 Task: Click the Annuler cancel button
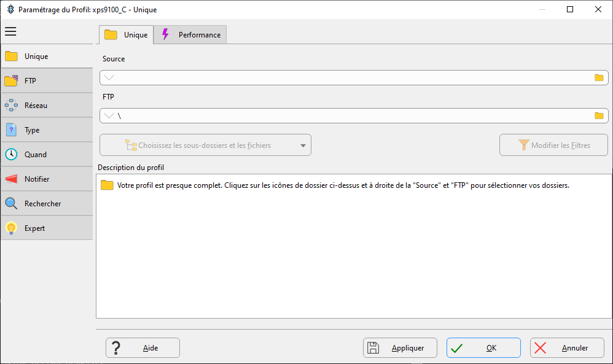[568, 347]
